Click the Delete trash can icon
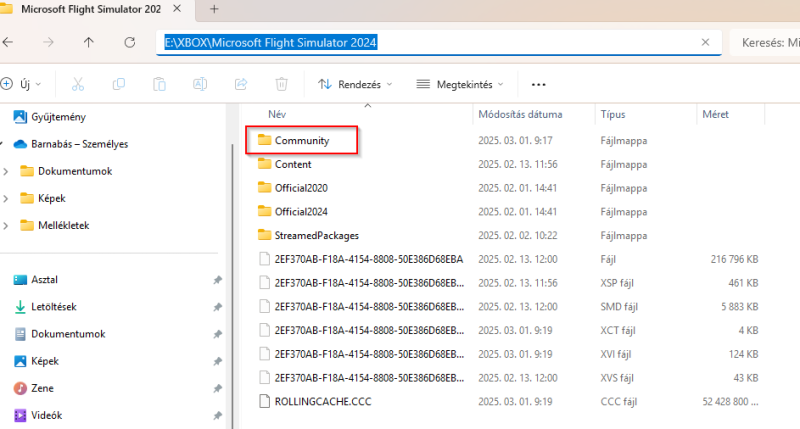 [282, 84]
